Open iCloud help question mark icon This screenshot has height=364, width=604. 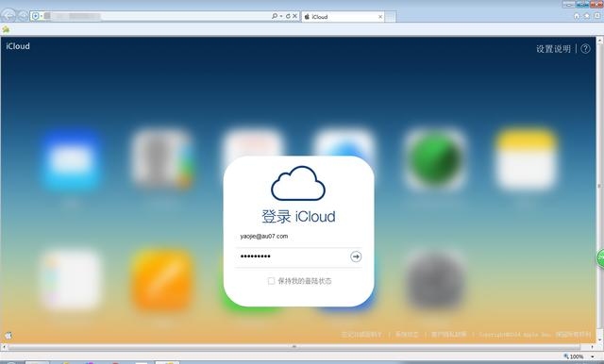point(585,49)
